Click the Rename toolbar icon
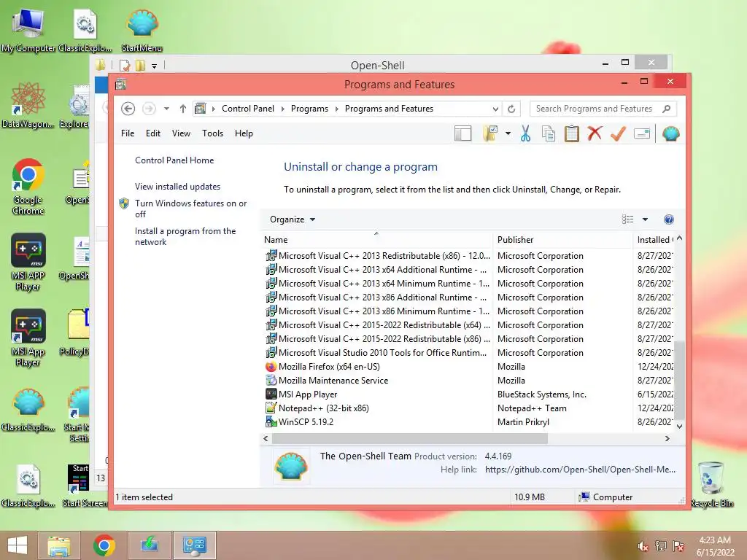Screen dimensions: 747x560 [x=642, y=134]
